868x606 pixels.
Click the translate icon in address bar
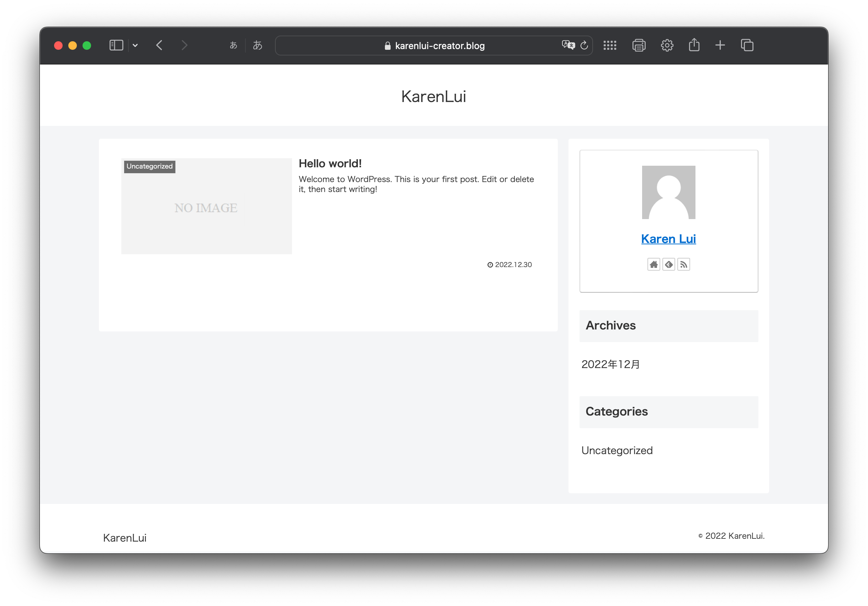(x=568, y=46)
